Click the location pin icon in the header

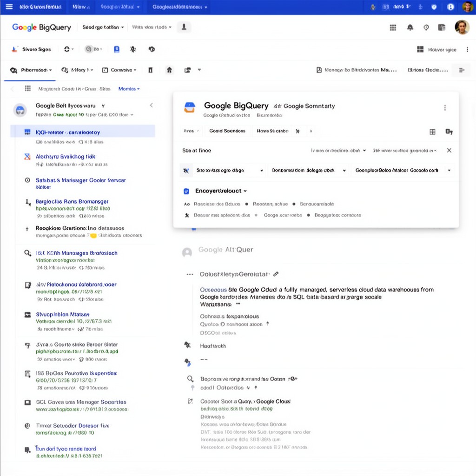(426, 27)
